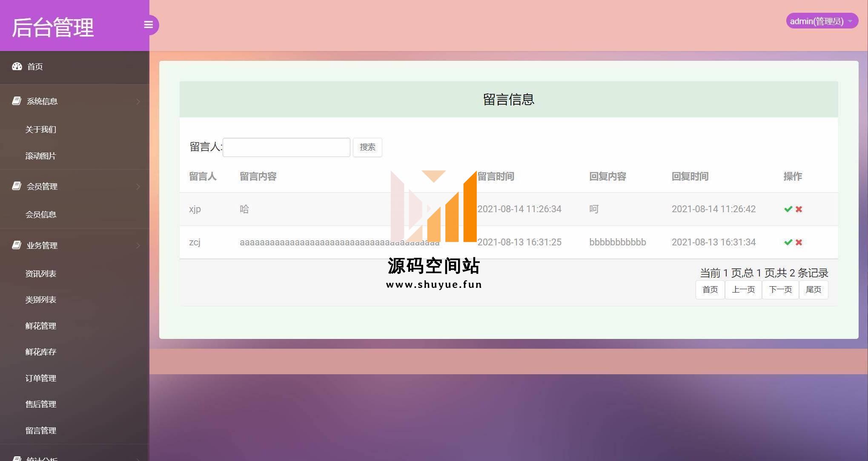Image resolution: width=868 pixels, height=461 pixels.
Task: Click the 留言人 column header
Action: [203, 176]
